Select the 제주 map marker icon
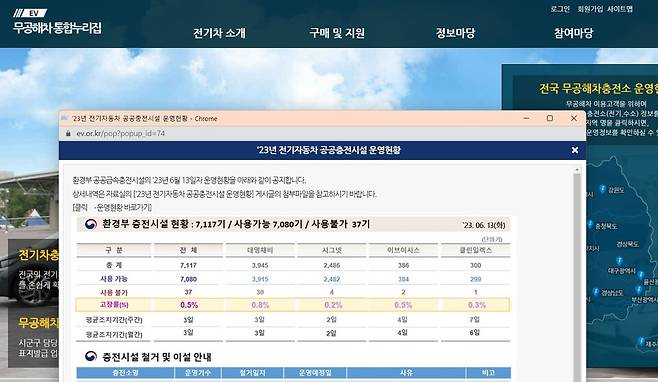 click(x=642, y=342)
